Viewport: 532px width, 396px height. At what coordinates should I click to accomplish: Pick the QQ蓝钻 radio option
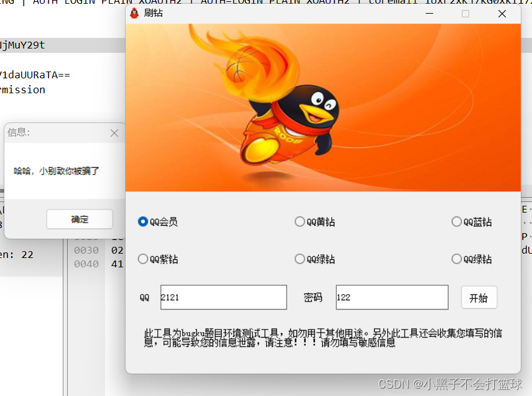click(x=472, y=222)
